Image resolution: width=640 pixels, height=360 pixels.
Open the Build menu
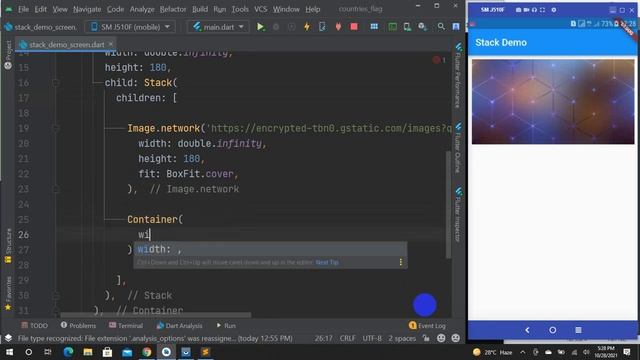tap(200, 9)
